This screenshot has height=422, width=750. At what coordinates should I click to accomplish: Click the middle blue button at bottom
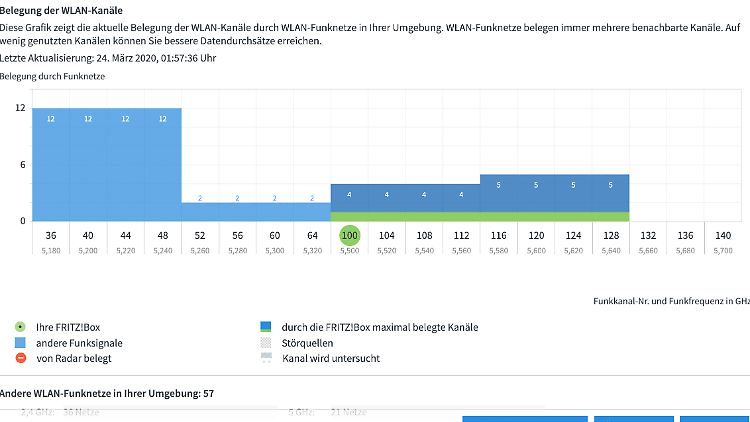click(632, 418)
